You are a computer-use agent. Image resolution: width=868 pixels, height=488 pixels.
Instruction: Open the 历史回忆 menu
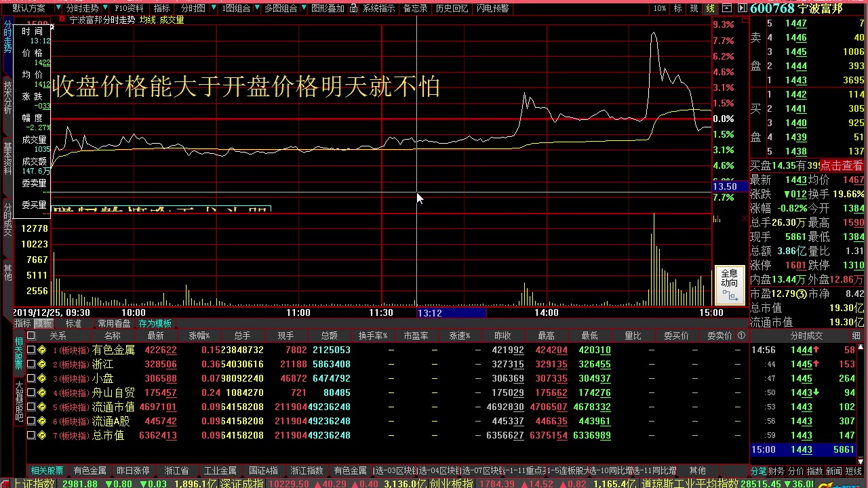click(x=452, y=8)
